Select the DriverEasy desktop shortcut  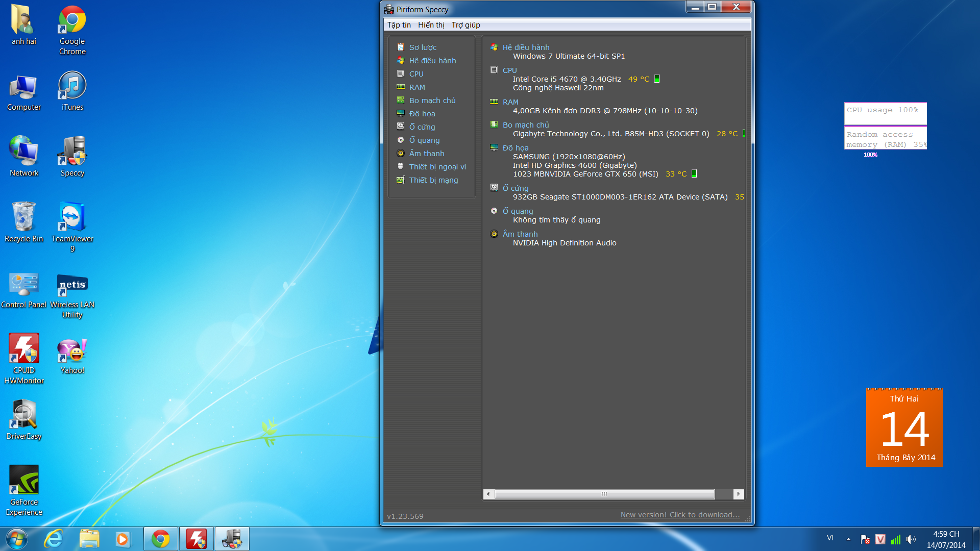24,420
